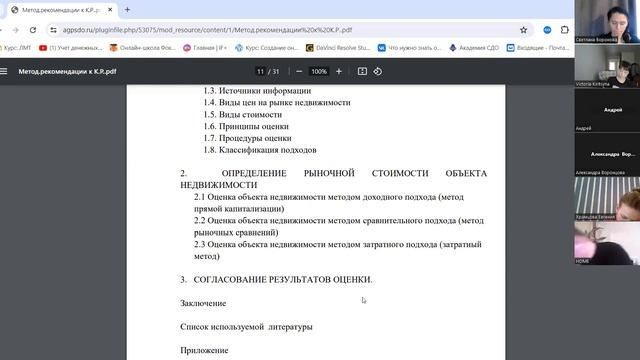Click the Андрей participant tile
The width and height of the screenshot is (640, 360).
tap(607, 110)
